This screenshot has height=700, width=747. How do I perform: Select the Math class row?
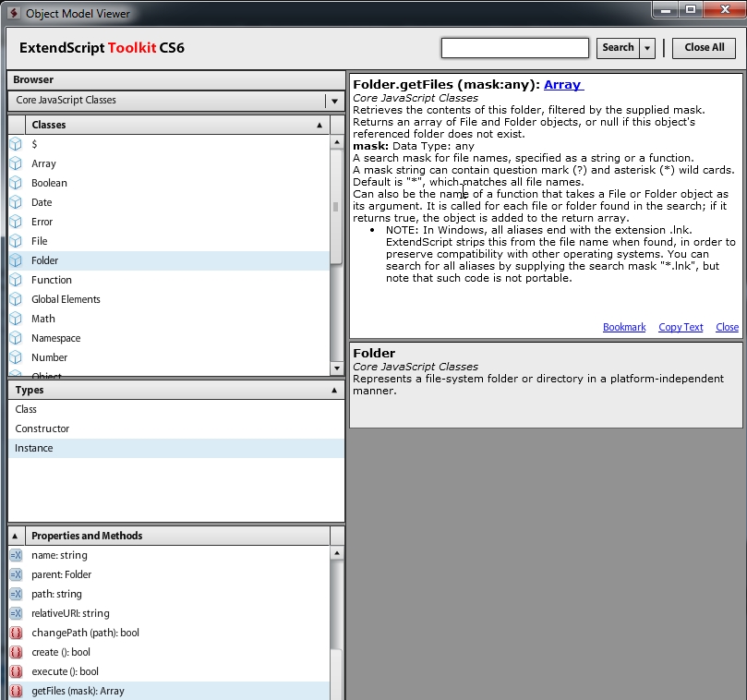169,319
